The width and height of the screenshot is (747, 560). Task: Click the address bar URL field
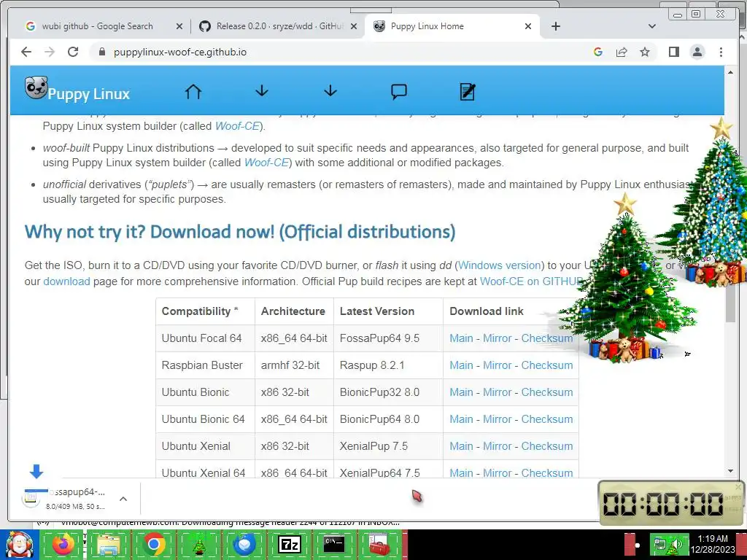(x=343, y=52)
